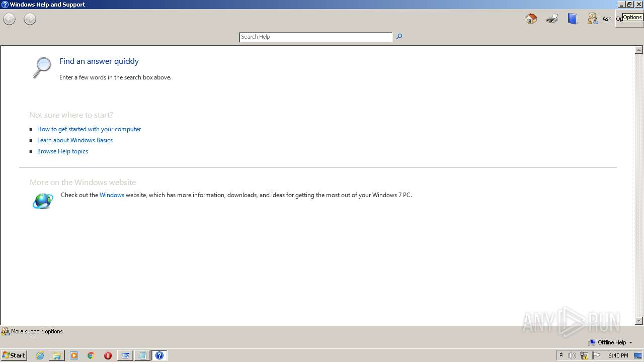Switch to the notepad-like taskbar button
The image size is (644, 362).
tap(142, 355)
